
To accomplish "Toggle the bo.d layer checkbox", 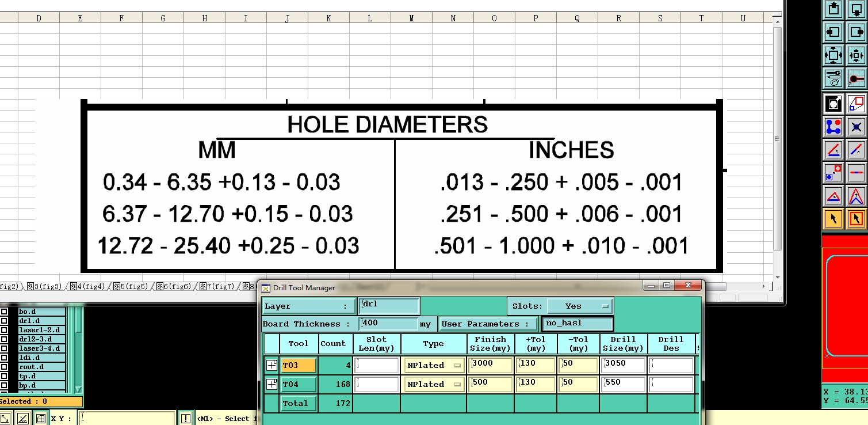I will click(x=4, y=312).
